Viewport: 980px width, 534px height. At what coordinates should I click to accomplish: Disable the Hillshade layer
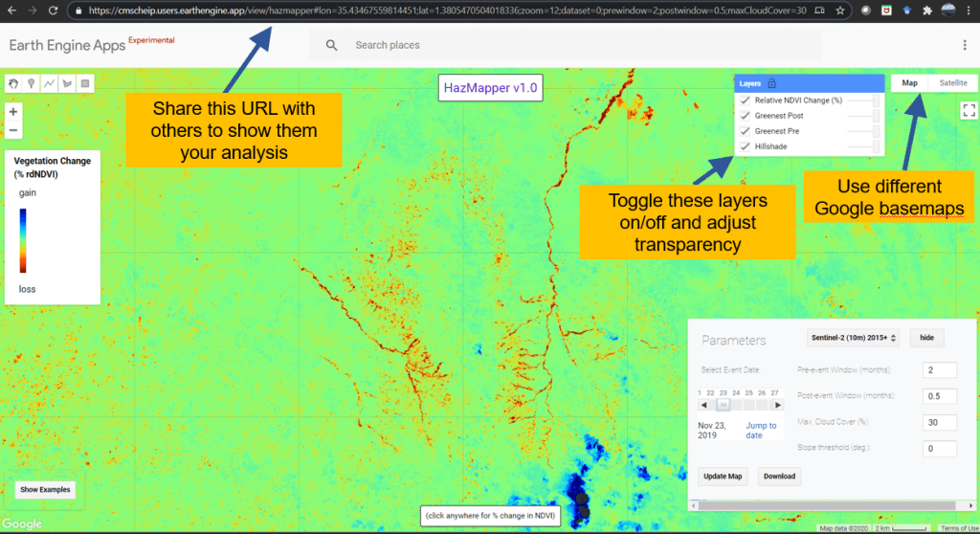pos(745,146)
